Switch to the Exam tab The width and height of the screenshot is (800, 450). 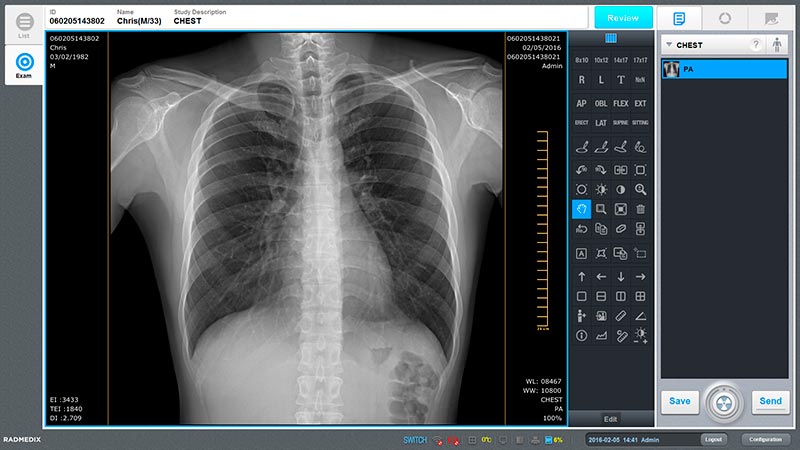point(24,64)
